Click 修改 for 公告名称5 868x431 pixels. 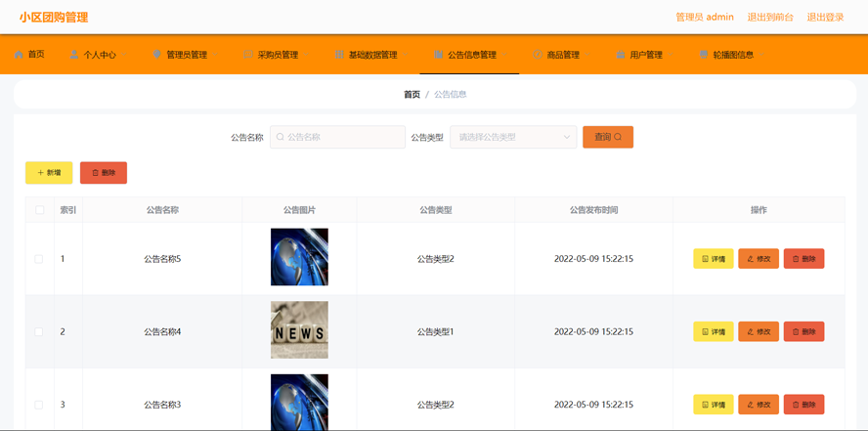click(759, 258)
